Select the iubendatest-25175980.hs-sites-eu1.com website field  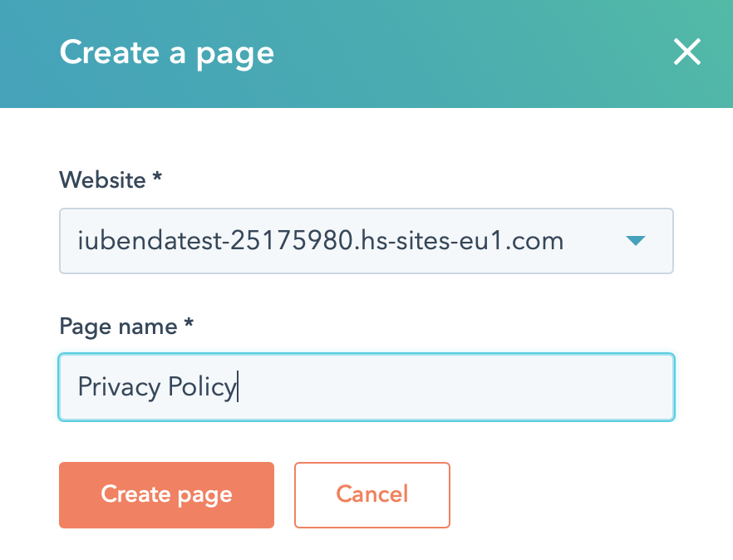366,241
